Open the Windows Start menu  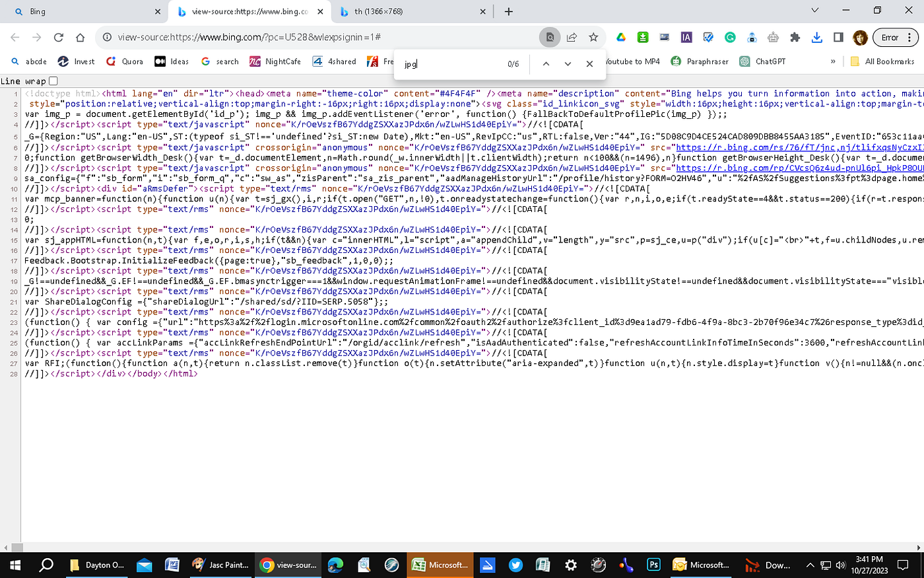[x=15, y=565]
